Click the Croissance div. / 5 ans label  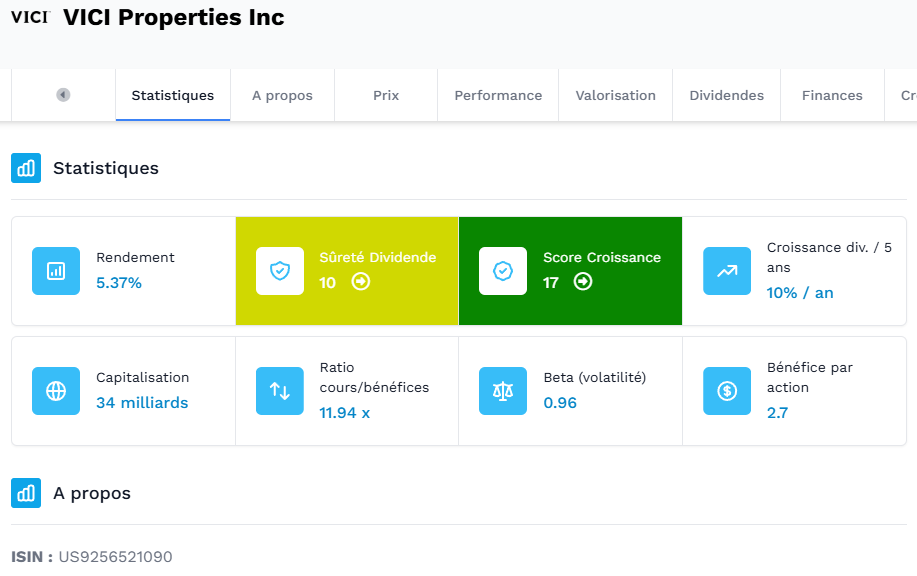(x=829, y=257)
